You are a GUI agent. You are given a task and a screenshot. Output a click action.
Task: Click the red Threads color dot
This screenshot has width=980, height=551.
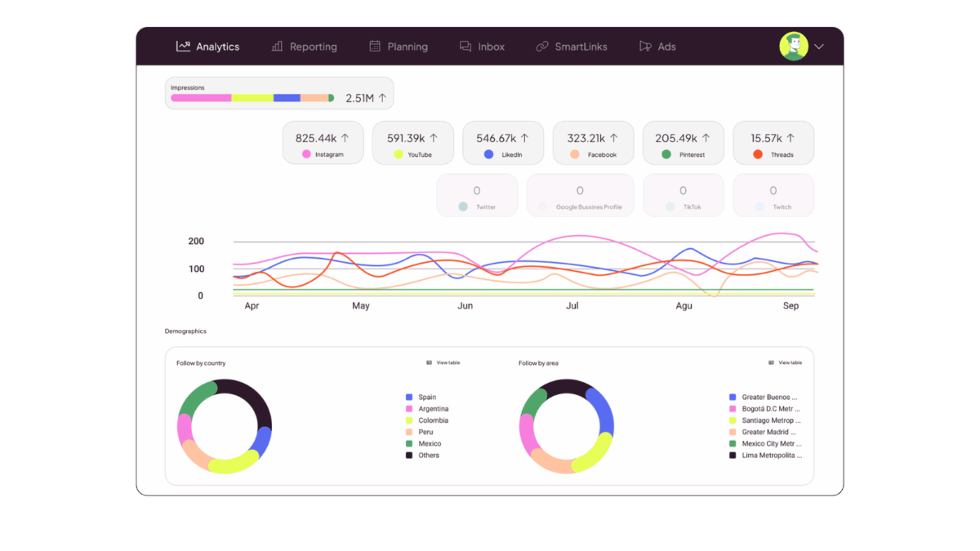(758, 154)
